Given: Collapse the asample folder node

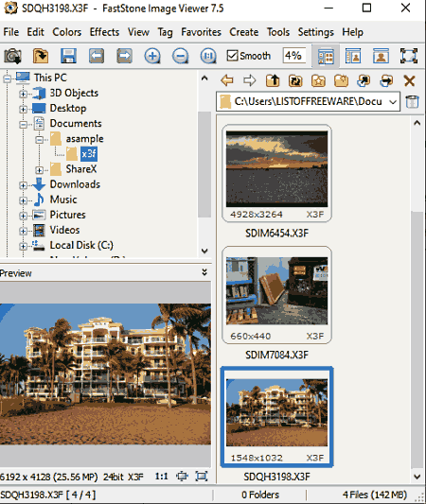Looking at the screenshot, I should coord(39,140).
